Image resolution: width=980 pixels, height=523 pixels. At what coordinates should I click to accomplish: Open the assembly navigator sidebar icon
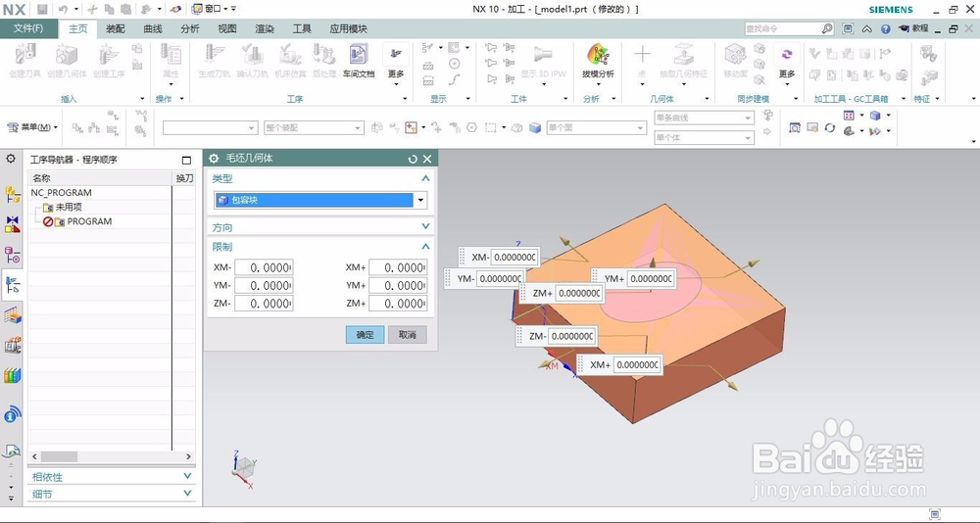tap(13, 194)
